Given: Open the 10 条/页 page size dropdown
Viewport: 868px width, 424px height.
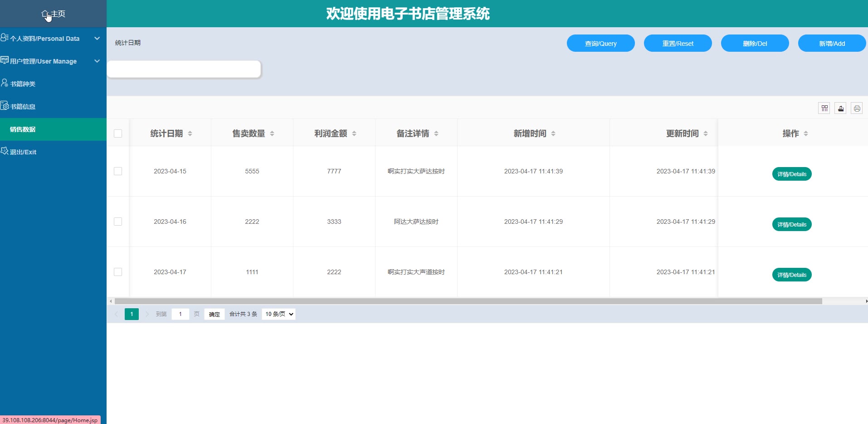Looking at the screenshot, I should (278, 314).
